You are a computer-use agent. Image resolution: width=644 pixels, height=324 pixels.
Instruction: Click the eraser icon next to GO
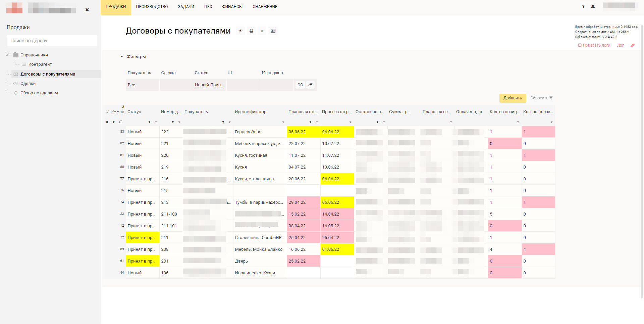(x=311, y=85)
